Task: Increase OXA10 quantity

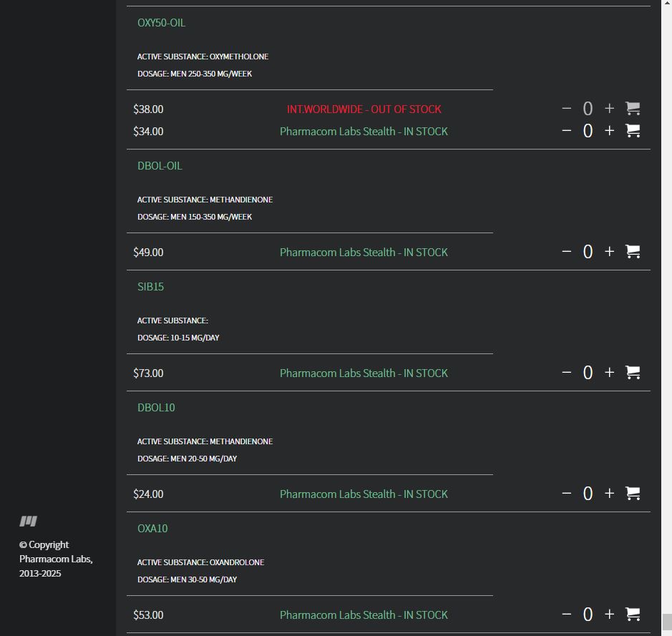Action: (x=609, y=614)
